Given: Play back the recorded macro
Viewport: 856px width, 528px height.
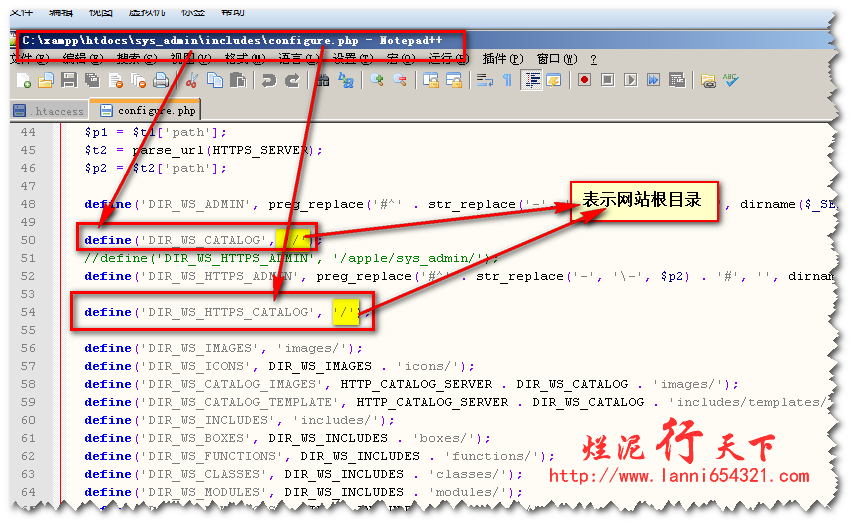Looking at the screenshot, I should [x=630, y=81].
